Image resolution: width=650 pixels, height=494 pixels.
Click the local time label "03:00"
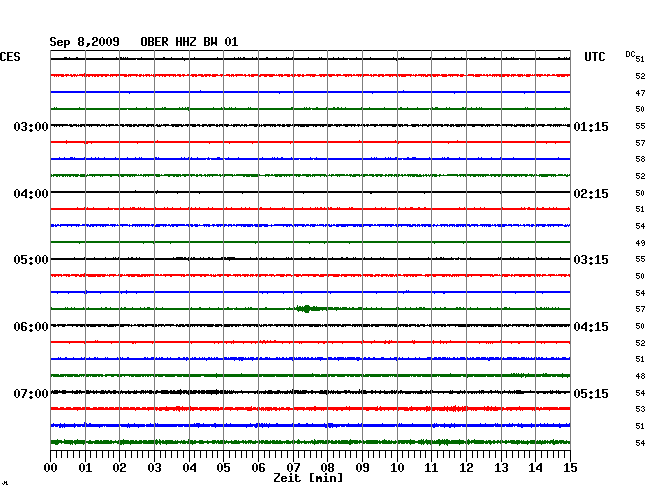[x=31, y=126]
